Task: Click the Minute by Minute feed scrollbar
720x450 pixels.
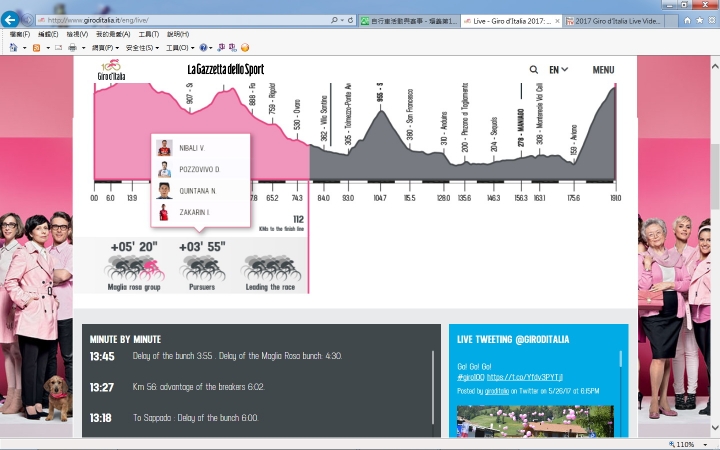Action: 433,387
